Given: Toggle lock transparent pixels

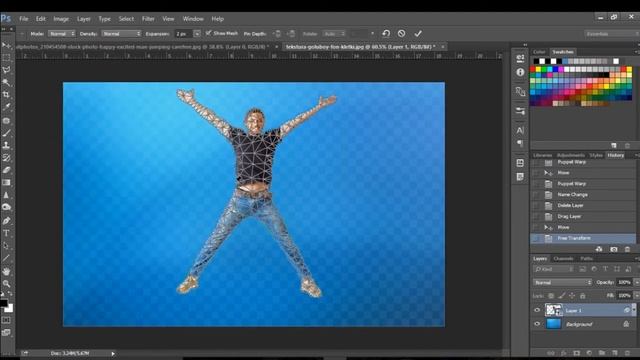Looking at the screenshot, I should click(x=551, y=296).
